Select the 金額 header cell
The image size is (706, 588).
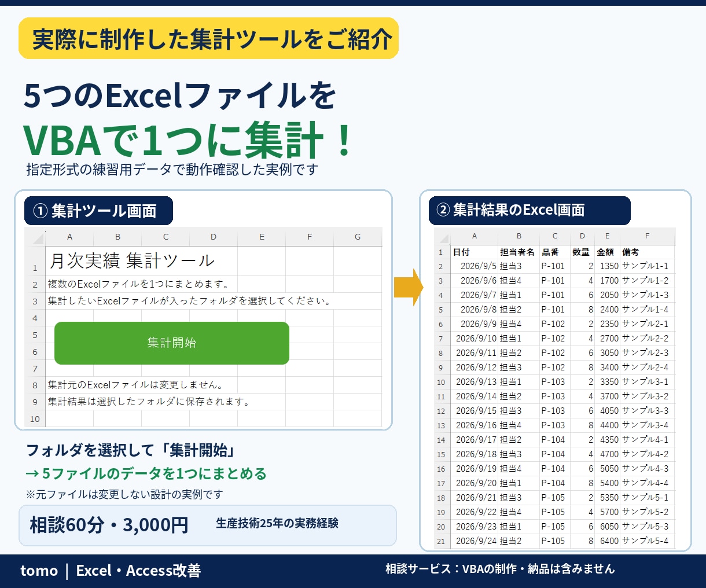pyautogui.click(x=607, y=252)
